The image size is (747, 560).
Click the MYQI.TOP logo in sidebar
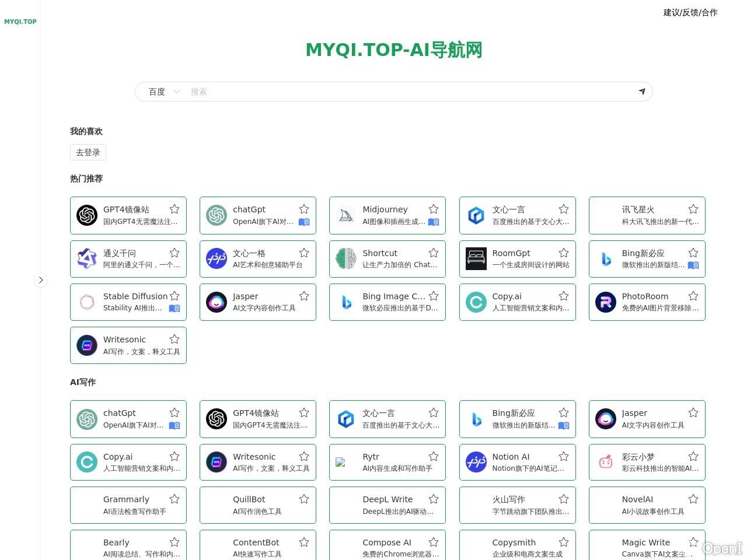[20, 22]
